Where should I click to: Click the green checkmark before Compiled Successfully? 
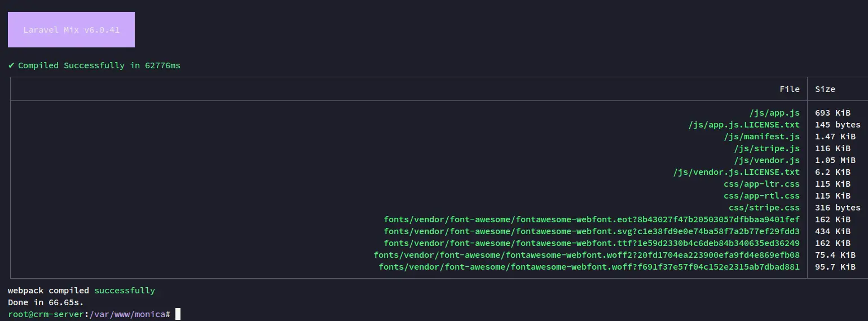coord(11,65)
